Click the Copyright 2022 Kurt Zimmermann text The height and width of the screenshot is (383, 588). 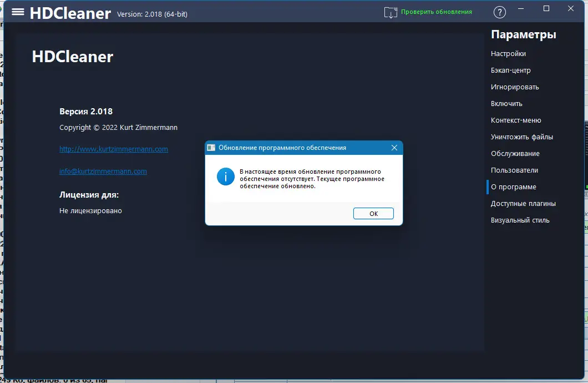[x=119, y=128]
